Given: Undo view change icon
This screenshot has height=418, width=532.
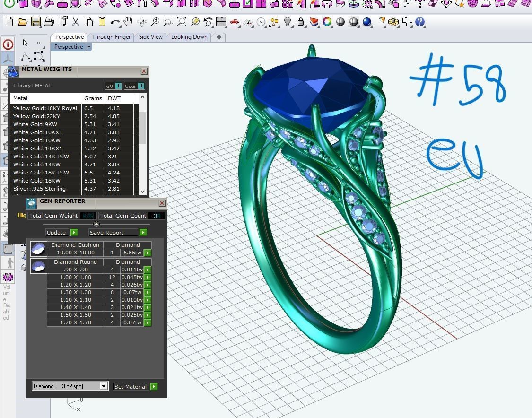Looking at the screenshot, I should click(208, 22).
